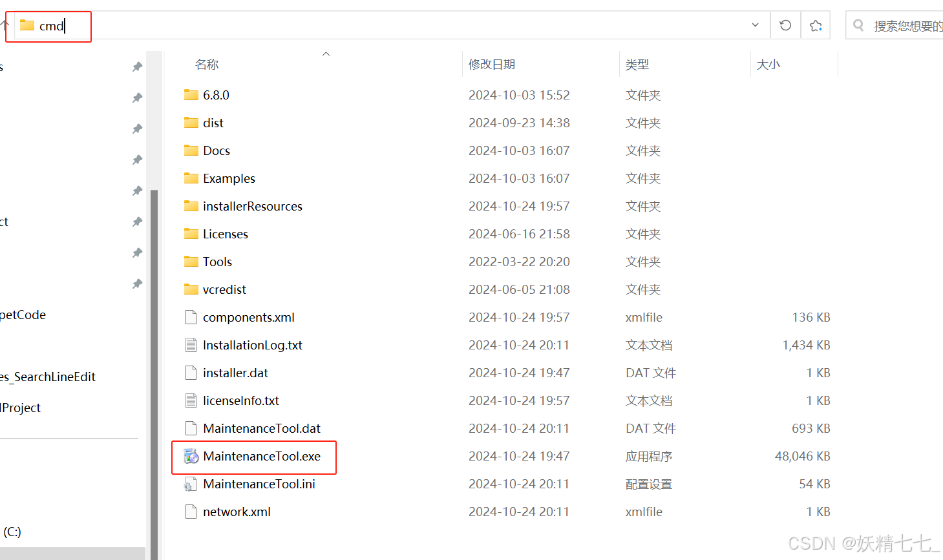Viewport: 943px width, 560px height.
Task: Click date 2024-06-16 21:58 of Licenses
Action: [x=519, y=234]
